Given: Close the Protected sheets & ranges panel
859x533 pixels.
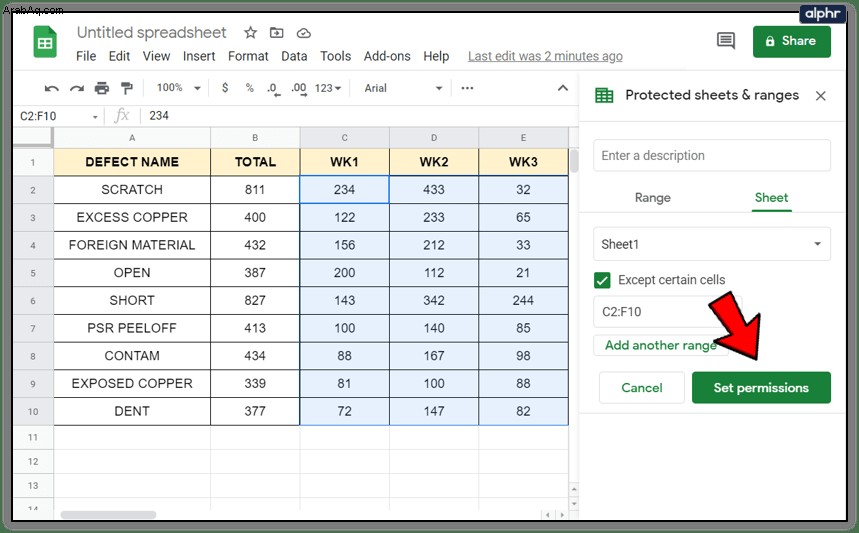Looking at the screenshot, I should [820, 96].
